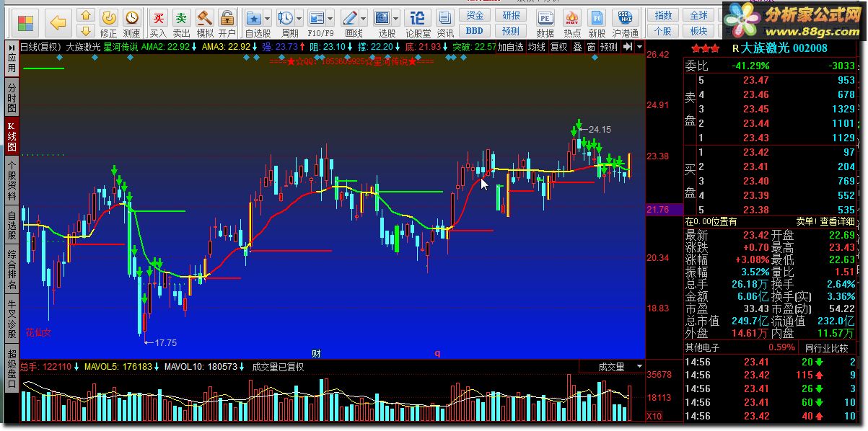Go back with the yellow left arrow
The height and width of the screenshot is (431, 868).
point(57,22)
